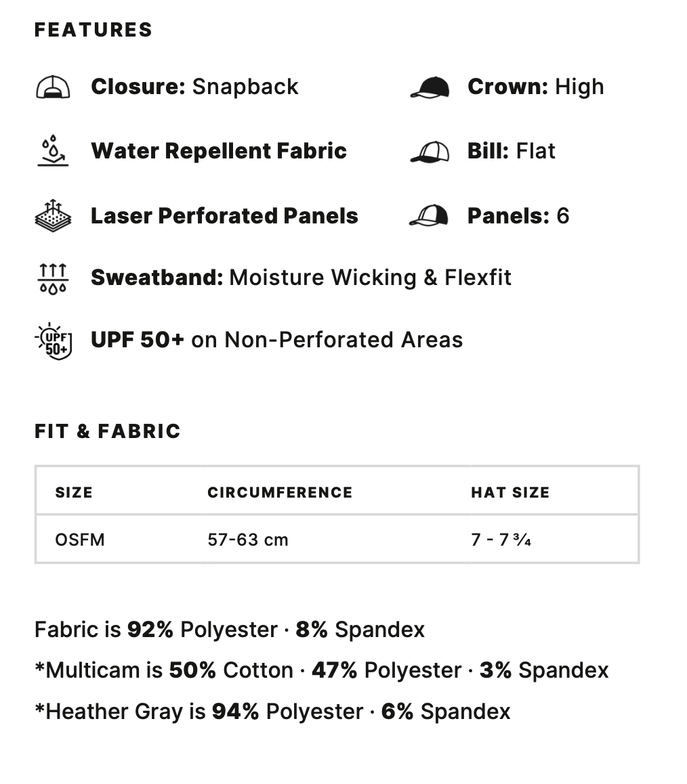Click the UPF 50+ sun badge icon
687x784 pixels.
click(53, 340)
